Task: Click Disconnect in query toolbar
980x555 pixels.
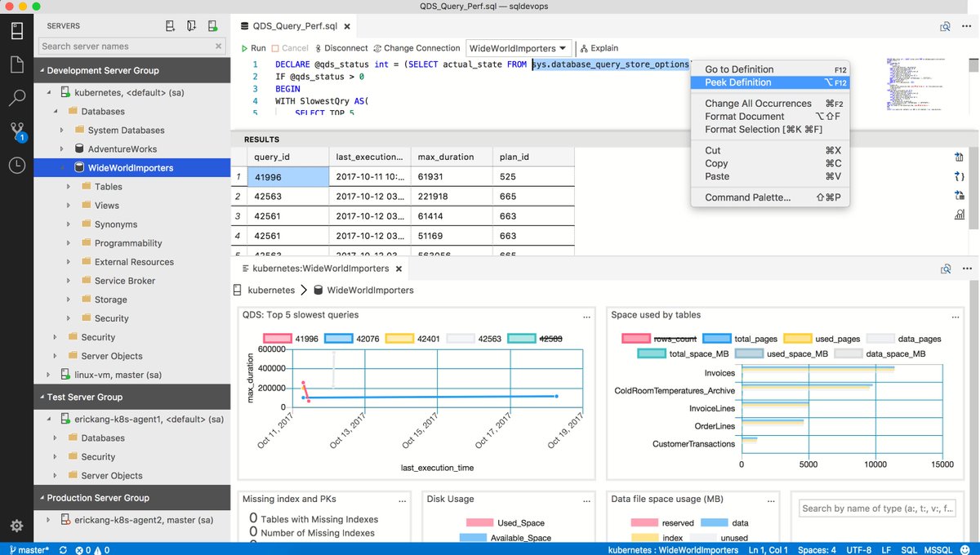Action: [x=341, y=48]
